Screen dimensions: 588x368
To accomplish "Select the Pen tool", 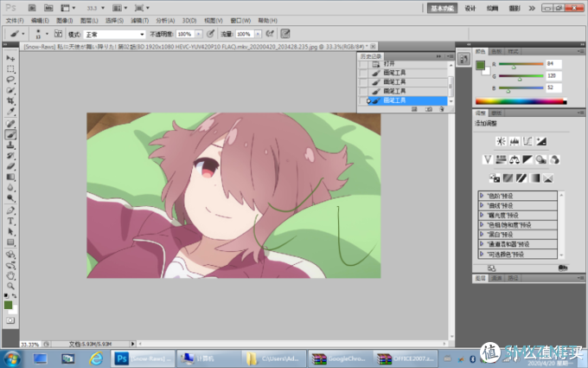I will point(10,210).
